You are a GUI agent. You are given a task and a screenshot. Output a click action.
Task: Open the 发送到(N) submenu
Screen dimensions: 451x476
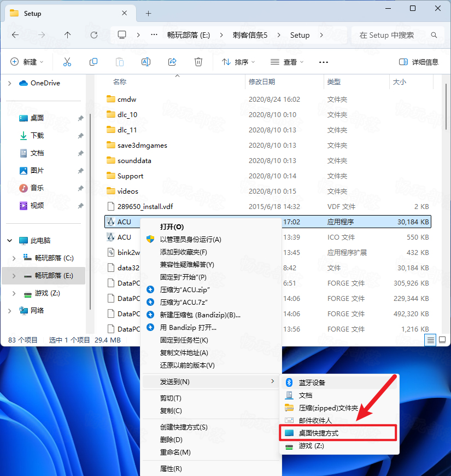211,381
